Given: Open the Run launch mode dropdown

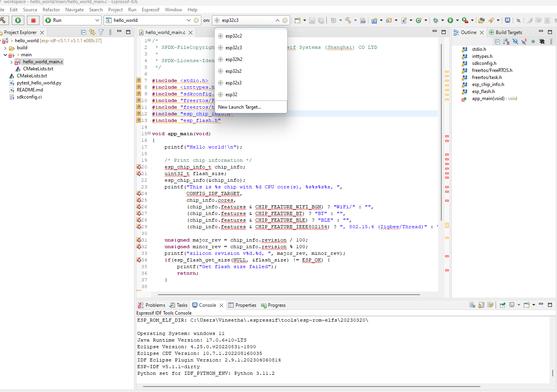Looking at the screenshot, I should pyautogui.click(x=97, y=20).
